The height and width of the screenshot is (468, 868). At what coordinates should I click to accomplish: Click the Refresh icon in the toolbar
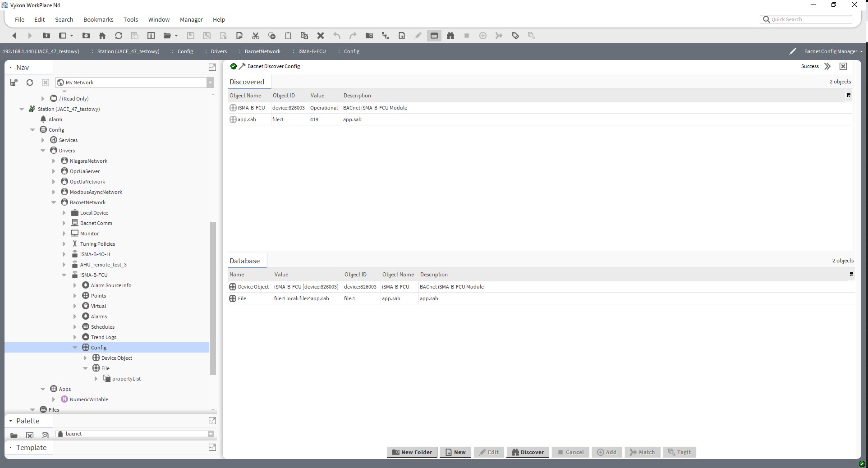[x=119, y=36]
